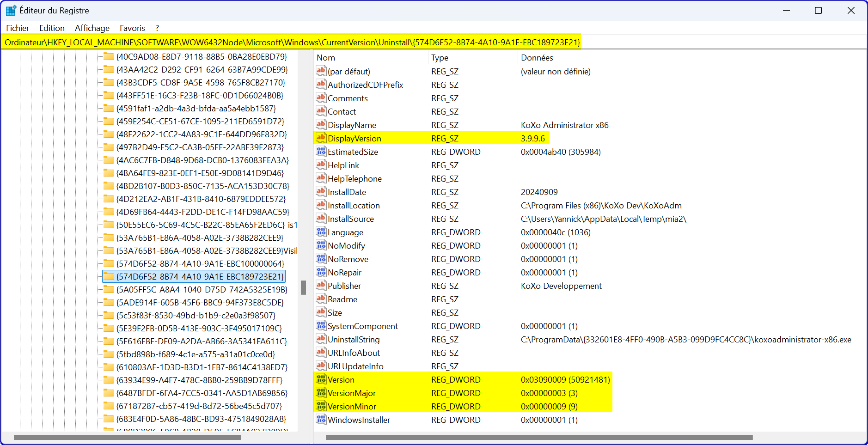The width and height of the screenshot is (868, 445).
Task: Click the Registry Editor app icon in title bar
Action: click(11, 10)
